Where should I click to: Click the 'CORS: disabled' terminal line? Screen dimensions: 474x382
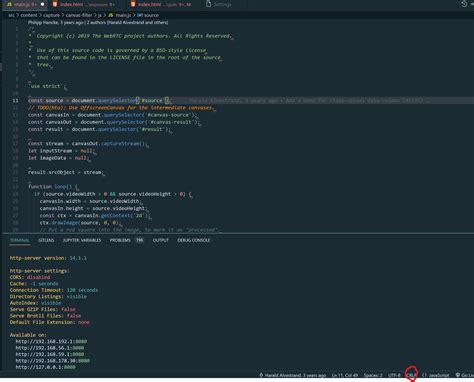tap(30, 277)
